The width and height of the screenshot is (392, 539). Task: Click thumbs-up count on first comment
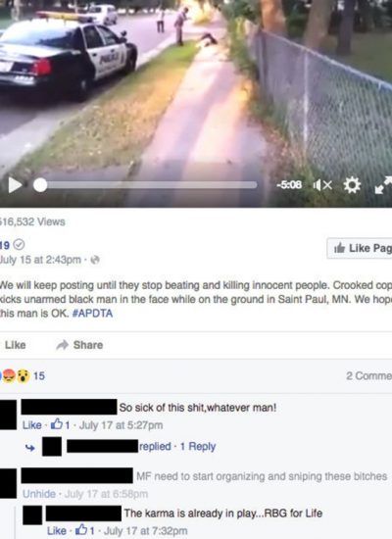coord(60,425)
